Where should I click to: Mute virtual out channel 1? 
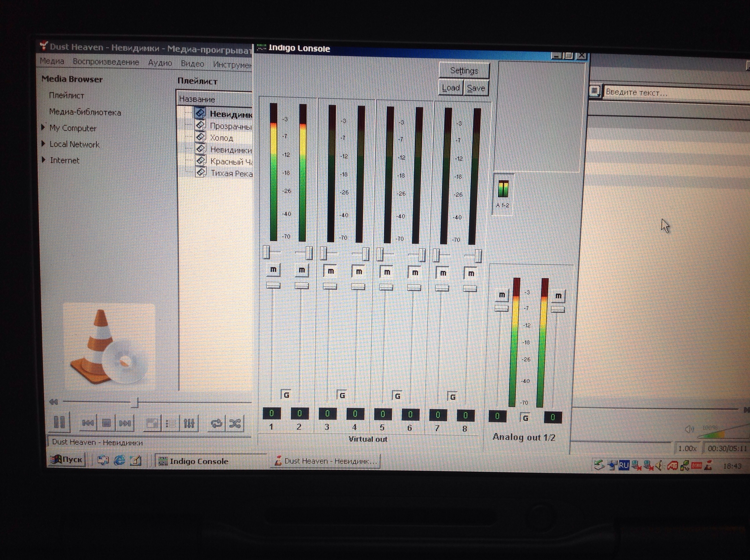273,270
